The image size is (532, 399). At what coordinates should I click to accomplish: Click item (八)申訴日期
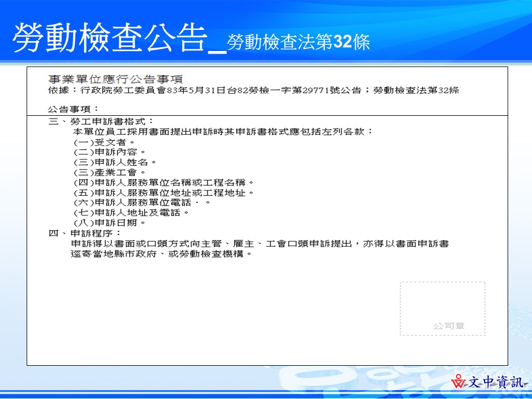coord(105,221)
